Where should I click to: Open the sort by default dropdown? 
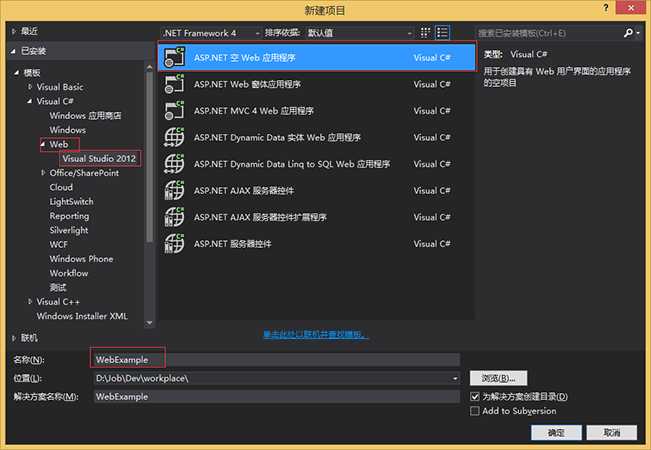point(360,33)
